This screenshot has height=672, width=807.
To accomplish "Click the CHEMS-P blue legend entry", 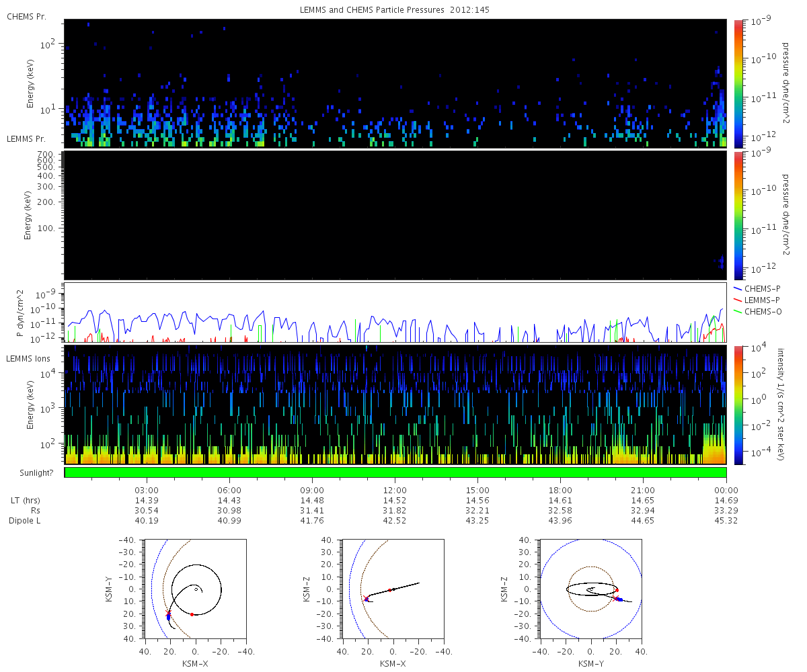I will coord(757,288).
